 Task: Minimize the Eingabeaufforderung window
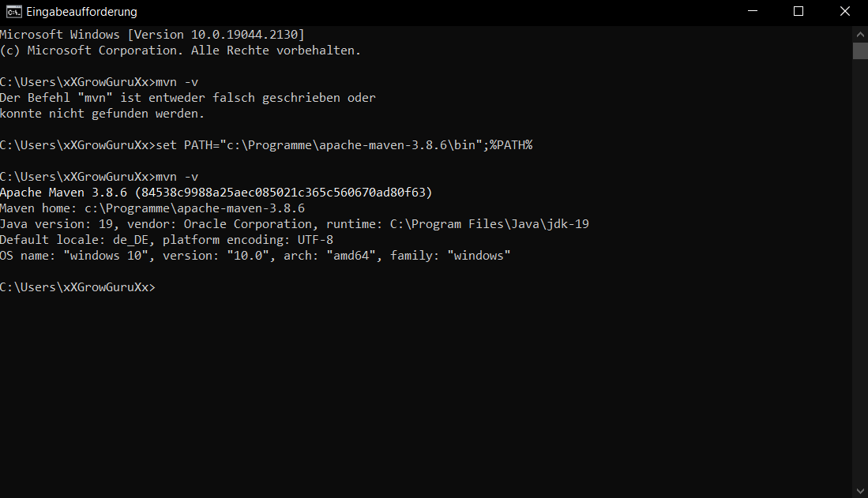(x=753, y=11)
